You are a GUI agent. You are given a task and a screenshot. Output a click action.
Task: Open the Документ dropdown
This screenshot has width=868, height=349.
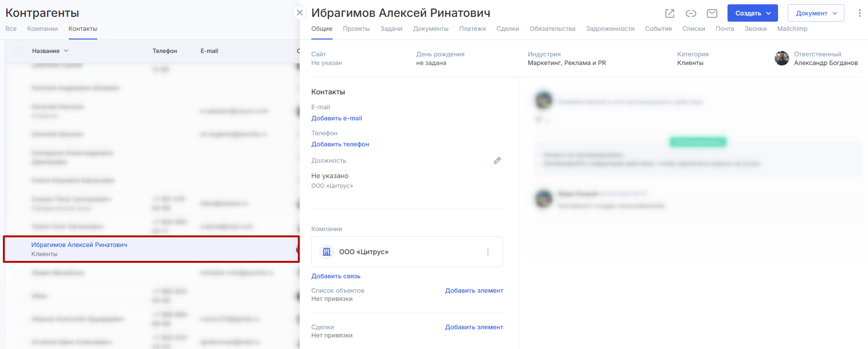pos(816,13)
